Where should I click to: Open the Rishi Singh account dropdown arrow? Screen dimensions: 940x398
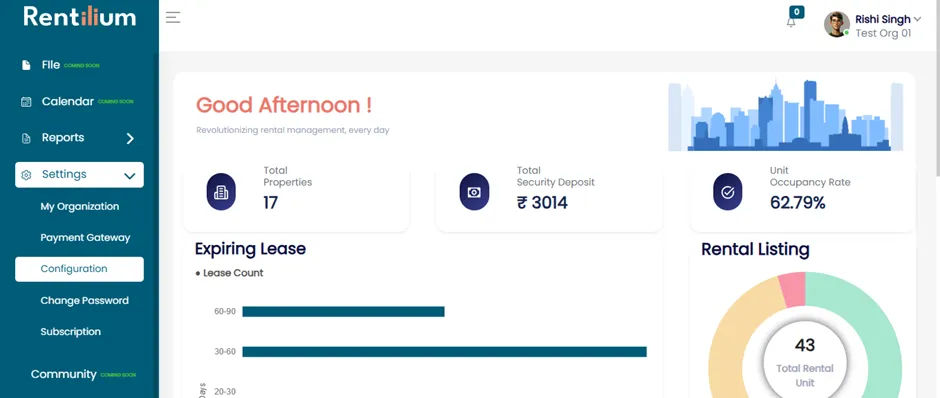[x=917, y=19]
